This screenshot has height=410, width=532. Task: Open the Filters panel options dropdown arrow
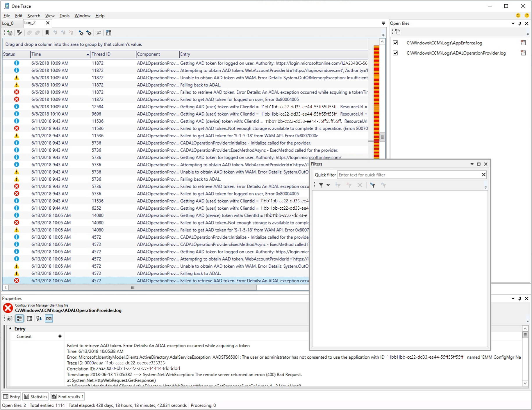[x=472, y=164]
